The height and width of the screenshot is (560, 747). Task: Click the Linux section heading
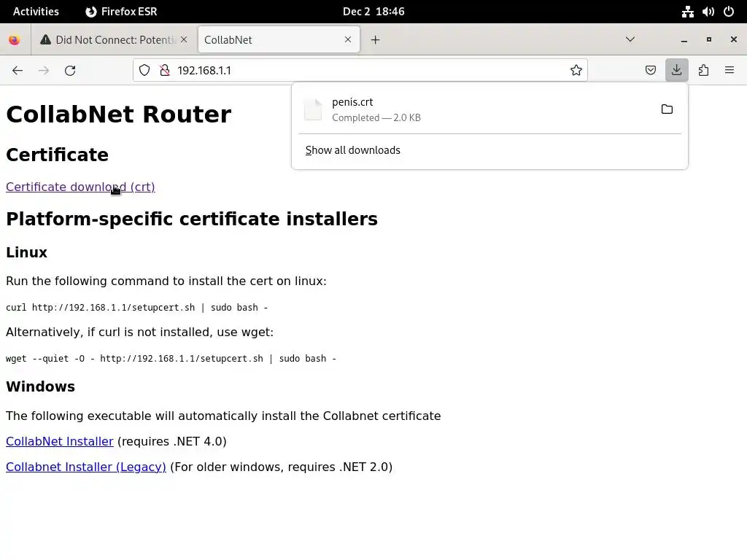tap(27, 252)
